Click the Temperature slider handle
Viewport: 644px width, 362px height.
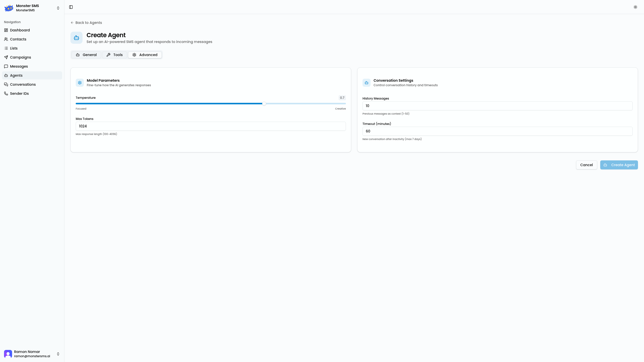coord(264,104)
